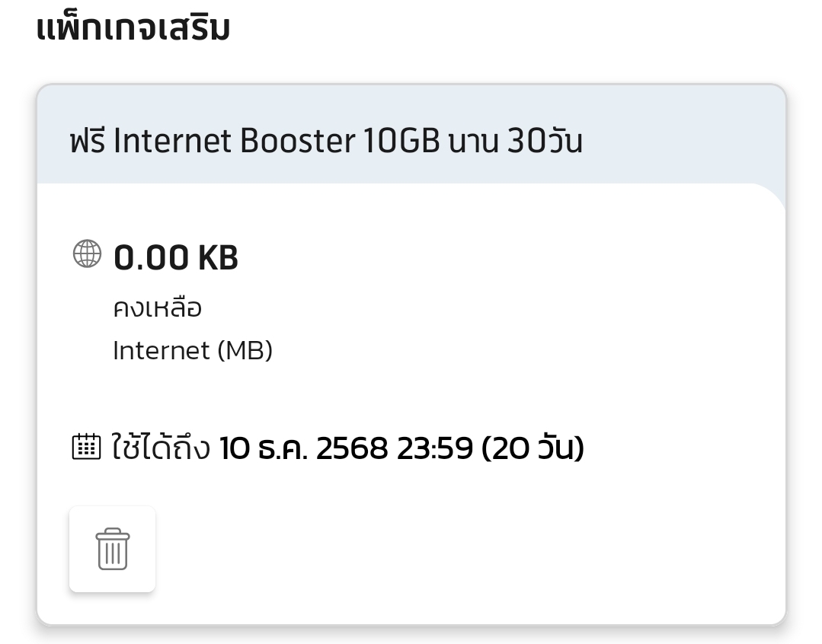This screenshot has width=822, height=644.
Task: Click the 10 ธ.ค. expiry date
Action: 262,448
